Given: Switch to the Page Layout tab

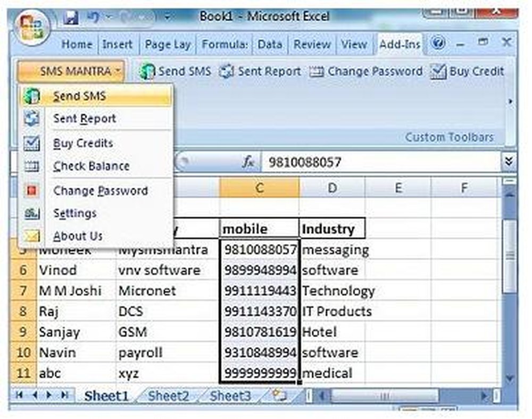Looking at the screenshot, I should (x=168, y=45).
